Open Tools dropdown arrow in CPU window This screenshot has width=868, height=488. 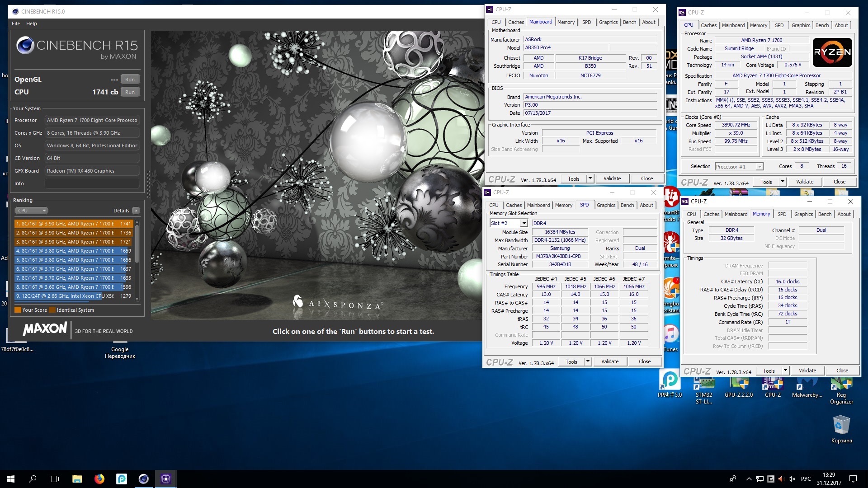point(783,182)
